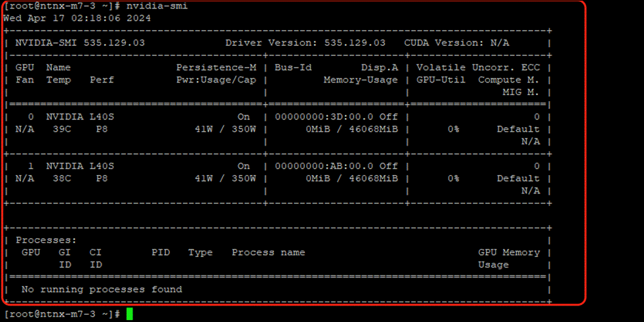Click the green terminal cursor block
Screen dimensions: 644x322
[x=129, y=314]
